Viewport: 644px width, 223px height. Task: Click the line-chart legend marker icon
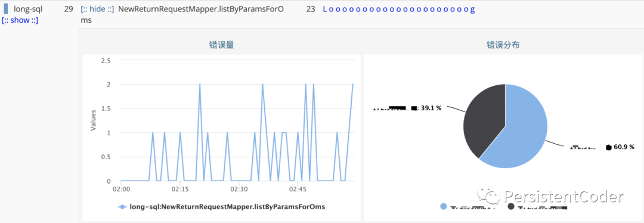point(122,207)
